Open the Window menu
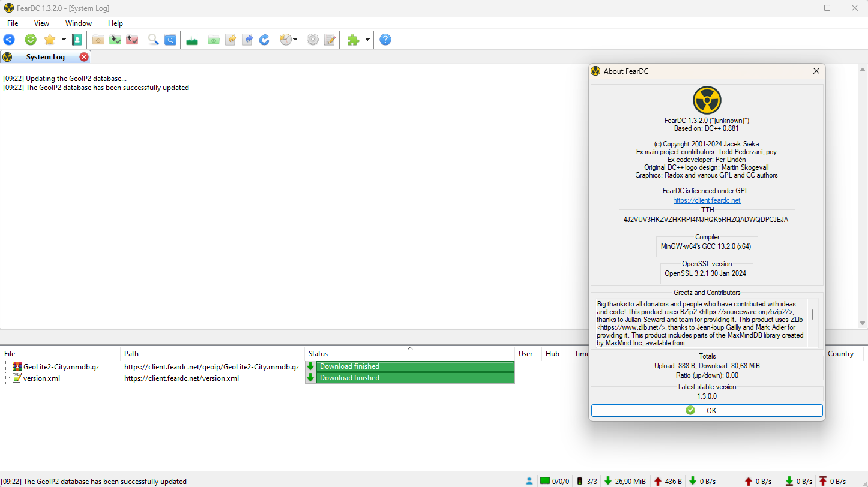The width and height of the screenshot is (868, 487). click(x=79, y=23)
